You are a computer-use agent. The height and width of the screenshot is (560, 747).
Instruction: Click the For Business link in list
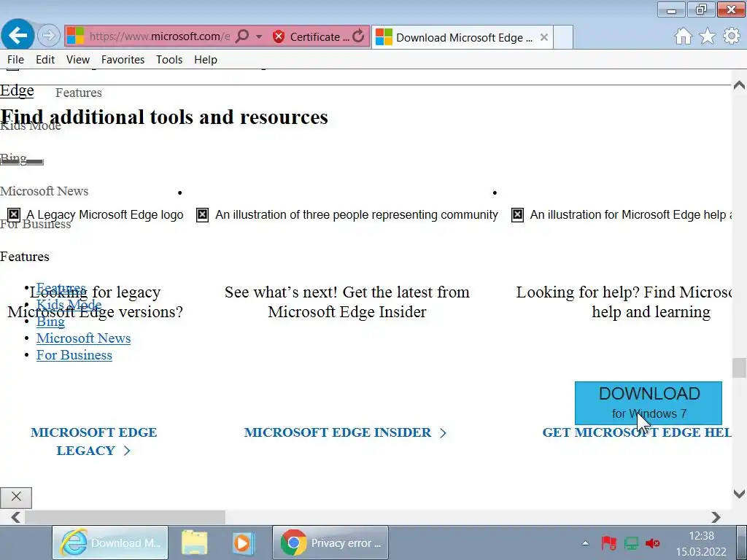pyautogui.click(x=74, y=355)
